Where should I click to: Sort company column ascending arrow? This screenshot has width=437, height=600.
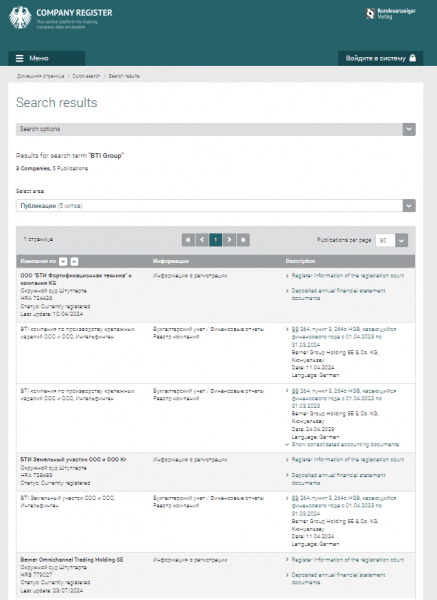tap(74, 261)
